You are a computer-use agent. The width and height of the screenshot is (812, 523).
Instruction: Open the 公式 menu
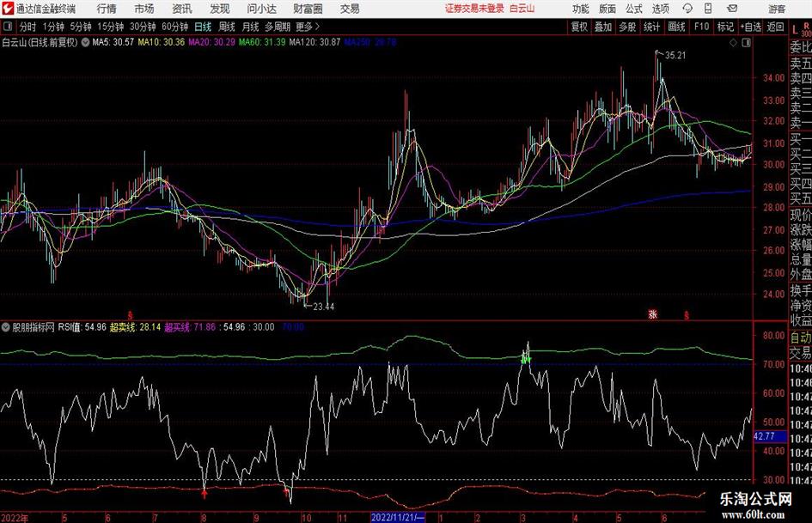point(634,9)
